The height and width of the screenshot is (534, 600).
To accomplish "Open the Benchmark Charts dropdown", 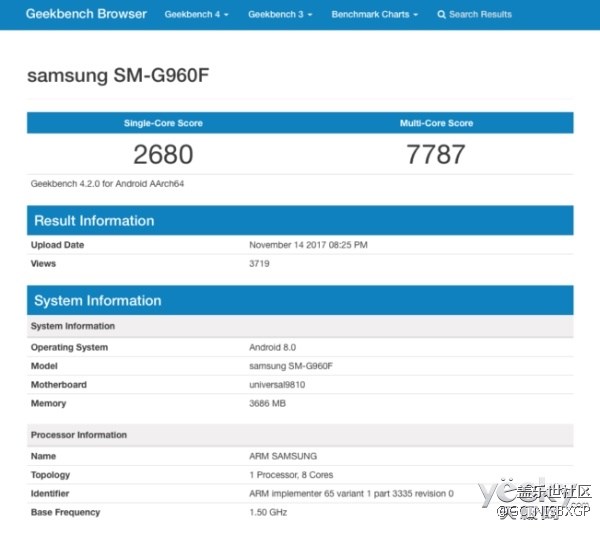I will [x=374, y=15].
